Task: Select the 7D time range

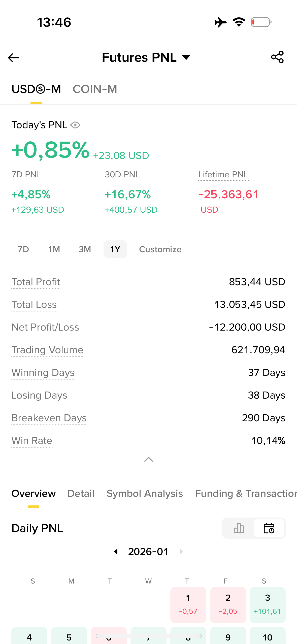Action: click(23, 249)
